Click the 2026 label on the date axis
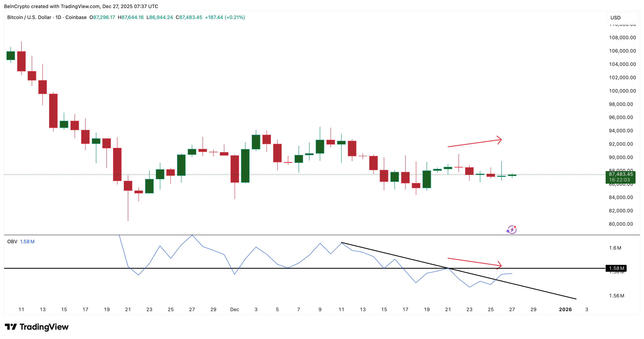 [x=566, y=310]
